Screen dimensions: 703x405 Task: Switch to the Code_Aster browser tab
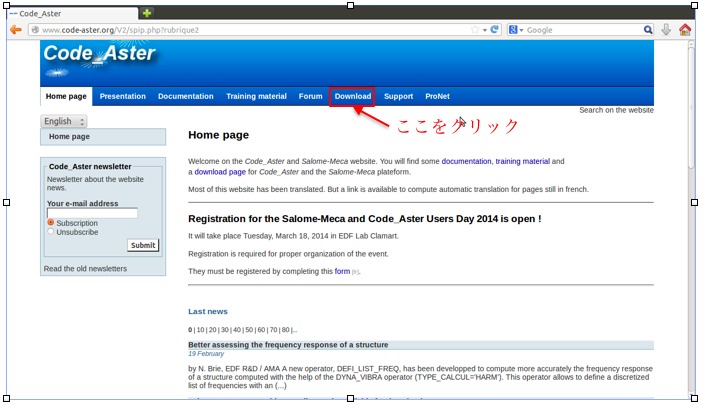tap(73, 13)
